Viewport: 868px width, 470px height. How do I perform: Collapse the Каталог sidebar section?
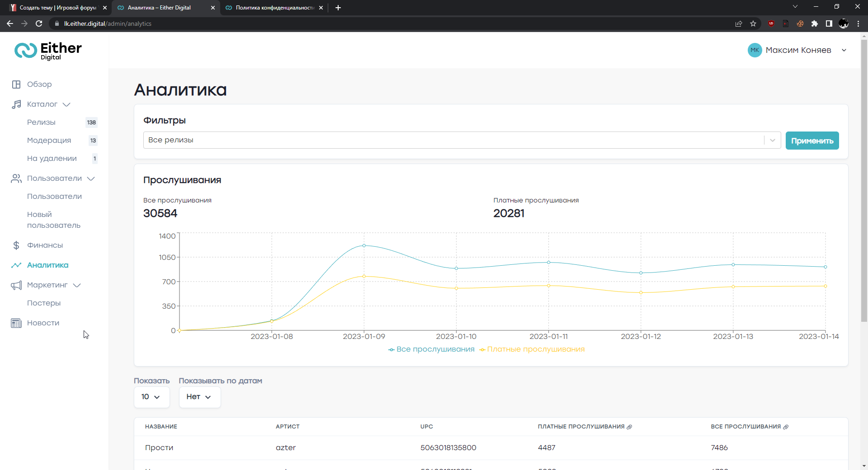click(66, 104)
